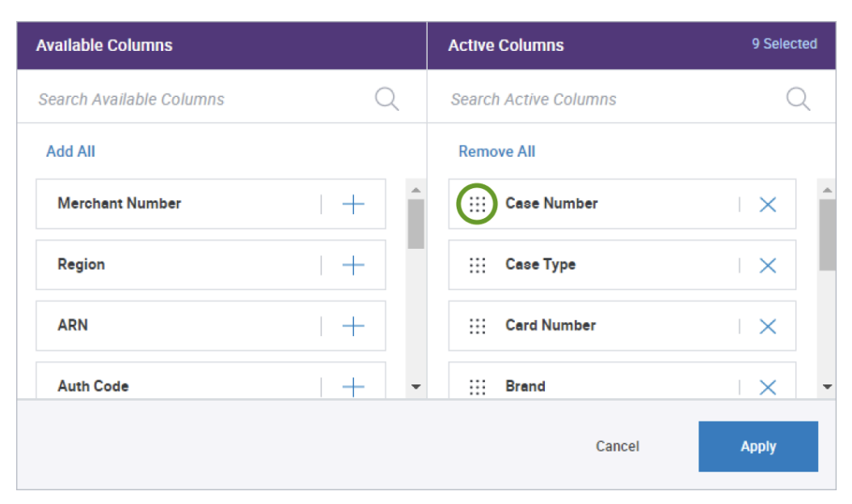Add the Auth Code column
The image size is (852, 504).
click(353, 387)
